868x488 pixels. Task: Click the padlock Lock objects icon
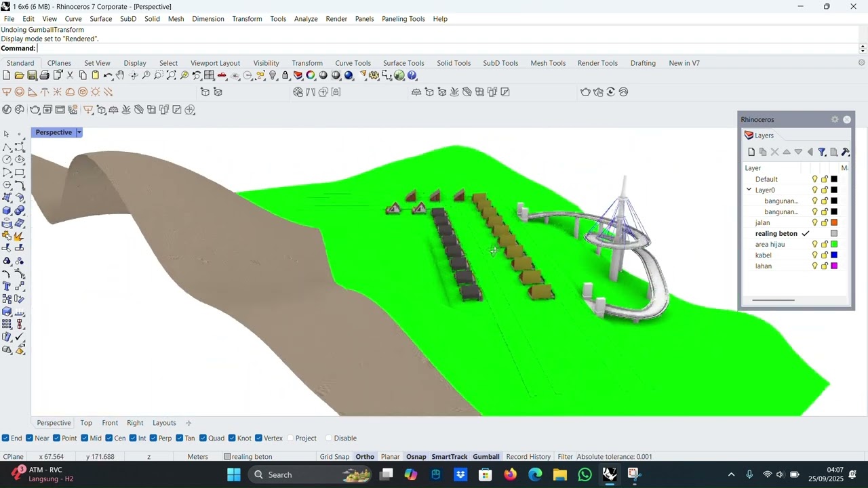[285, 75]
